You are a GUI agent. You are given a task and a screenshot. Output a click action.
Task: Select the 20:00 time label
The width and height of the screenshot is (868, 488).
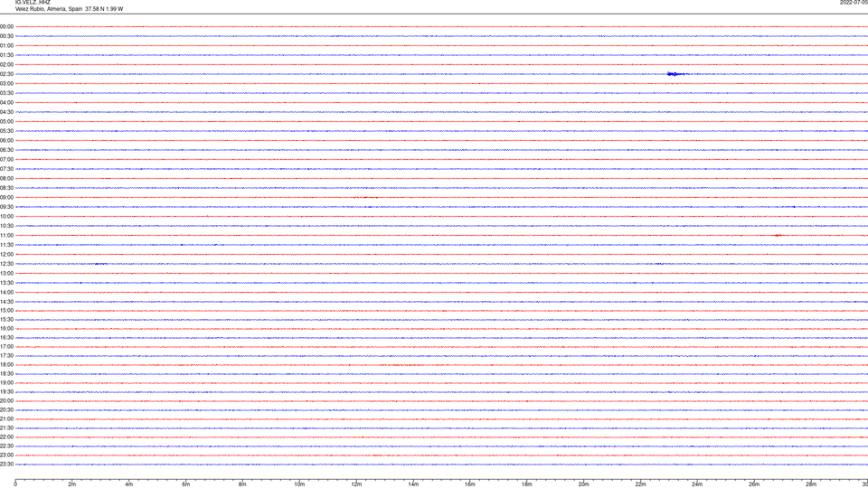click(6, 401)
